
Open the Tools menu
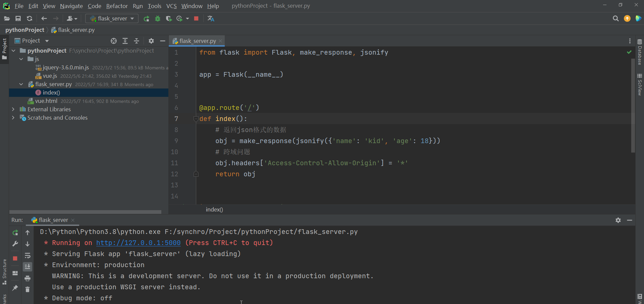pos(154,6)
